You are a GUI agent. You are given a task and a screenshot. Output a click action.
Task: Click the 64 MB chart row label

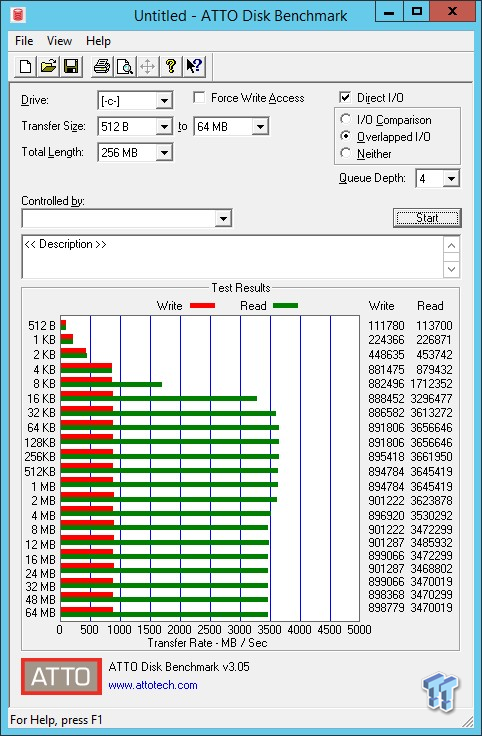click(41, 613)
